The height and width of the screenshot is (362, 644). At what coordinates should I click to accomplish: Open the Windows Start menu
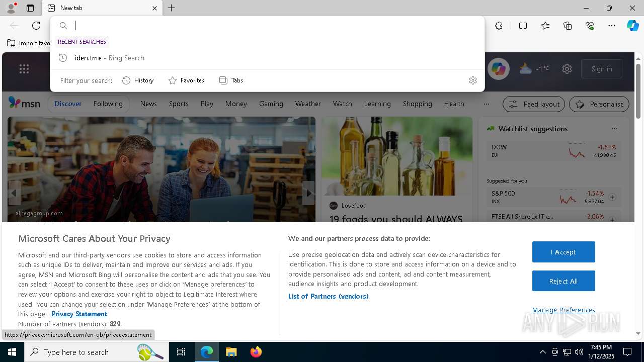coord(12,352)
